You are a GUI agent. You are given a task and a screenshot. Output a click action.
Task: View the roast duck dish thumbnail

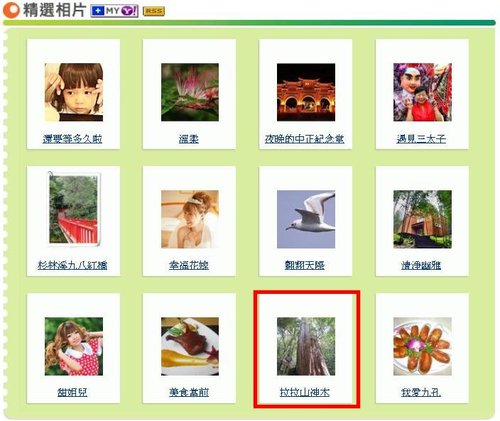tap(190, 346)
